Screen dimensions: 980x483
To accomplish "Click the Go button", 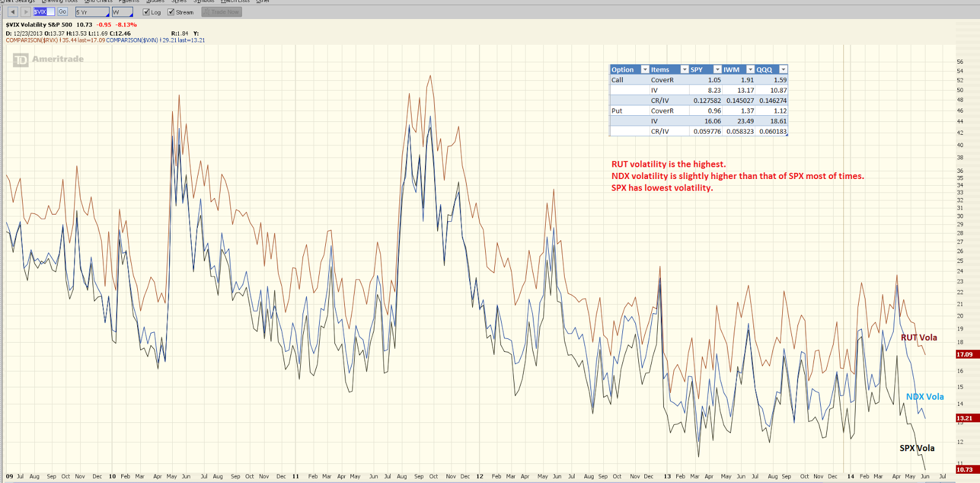I will [62, 12].
